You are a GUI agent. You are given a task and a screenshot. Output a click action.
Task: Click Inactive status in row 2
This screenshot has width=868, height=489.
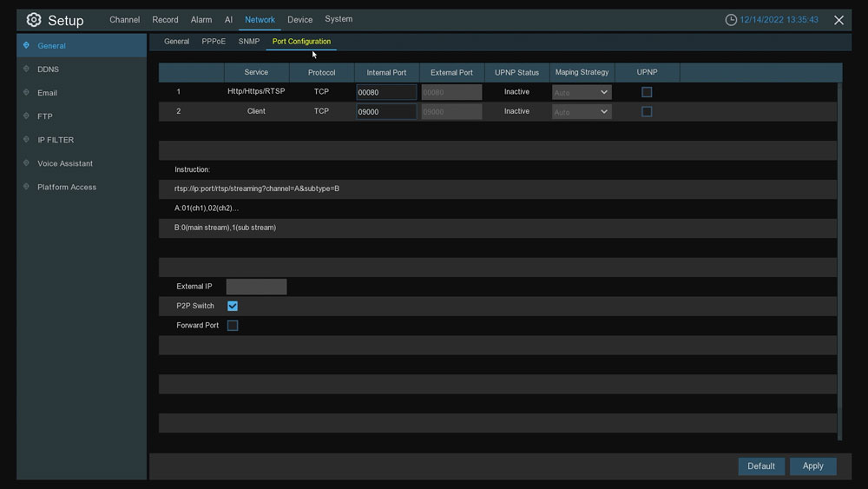point(516,111)
